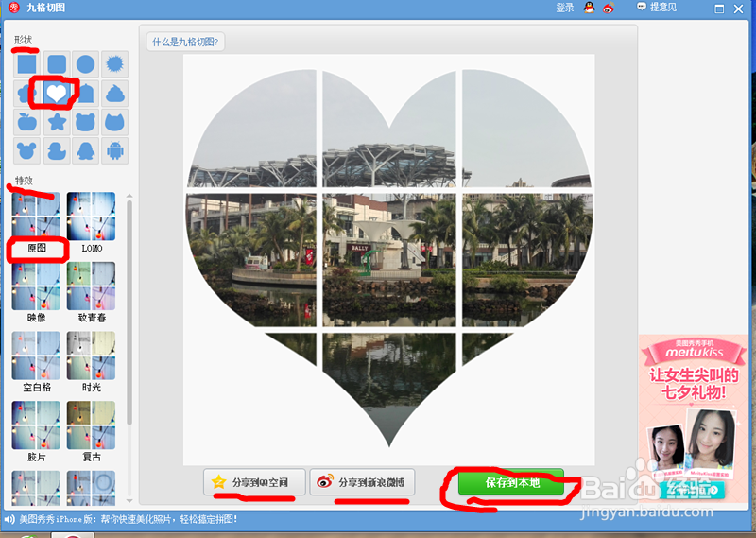The width and height of the screenshot is (756, 538).
Task: Click the QQ penguin login icon in title bar
Action: coord(589,8)
